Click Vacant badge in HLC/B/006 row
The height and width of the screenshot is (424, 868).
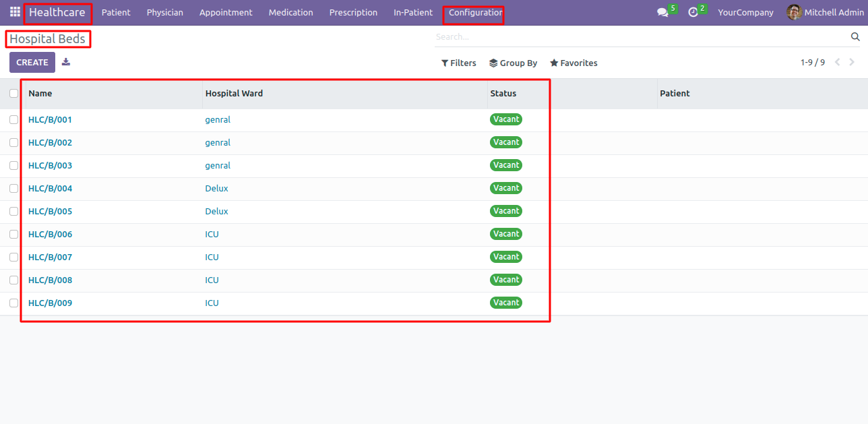click(506, 234)
